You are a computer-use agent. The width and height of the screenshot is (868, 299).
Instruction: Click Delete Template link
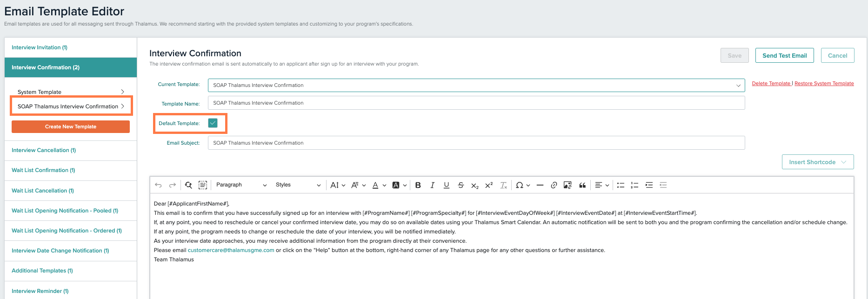point(771,83)
